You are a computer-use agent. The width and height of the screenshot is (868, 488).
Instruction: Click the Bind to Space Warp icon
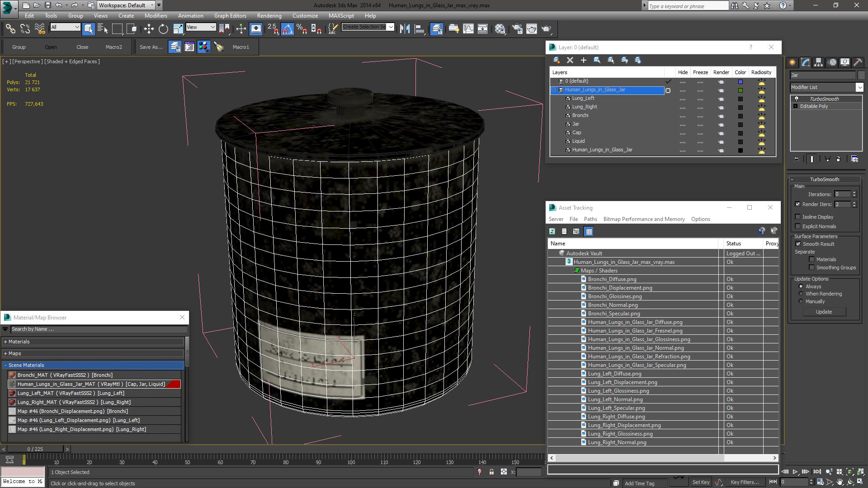click(40, 29)
